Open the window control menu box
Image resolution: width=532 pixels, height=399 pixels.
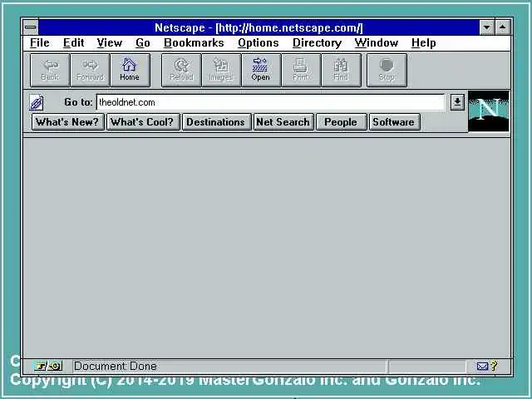(x=31, y=27)
